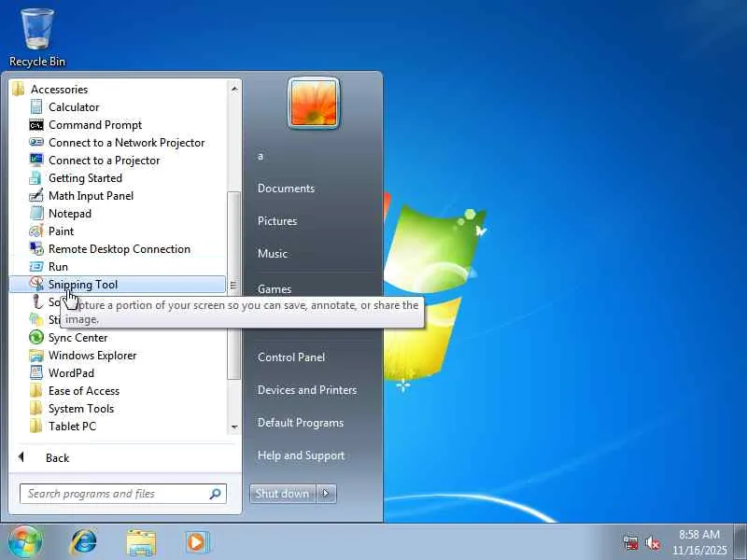The image size is (747, 560).
Task: Launch Paint via its palette icon
Action: 36,231
